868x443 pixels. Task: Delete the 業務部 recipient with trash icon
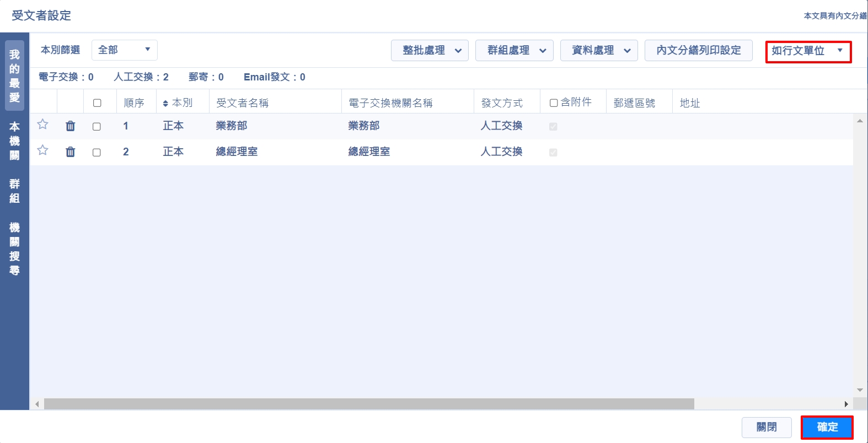coord(71,126)
